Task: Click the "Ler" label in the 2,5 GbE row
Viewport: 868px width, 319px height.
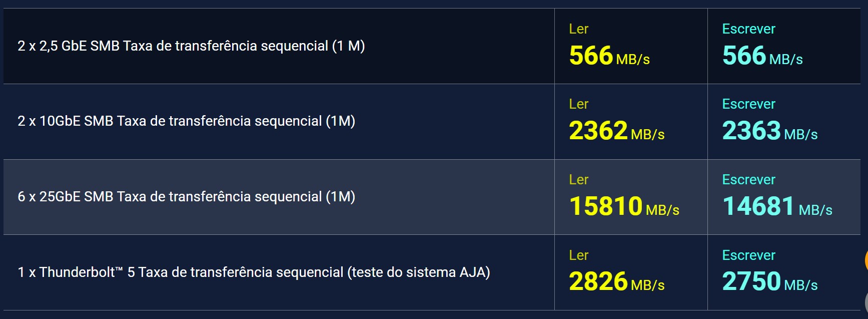Action: coord(578,29)
